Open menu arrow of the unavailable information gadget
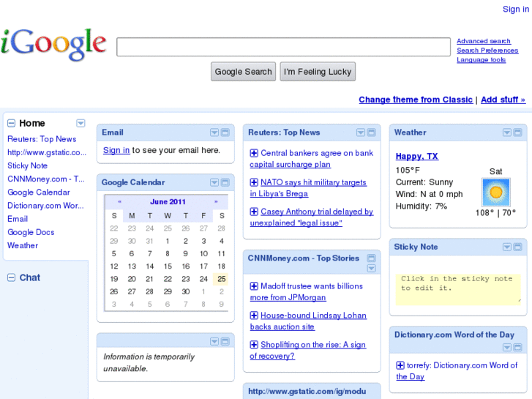The height and width of the screenshot is (399, 532). point(214,341)
